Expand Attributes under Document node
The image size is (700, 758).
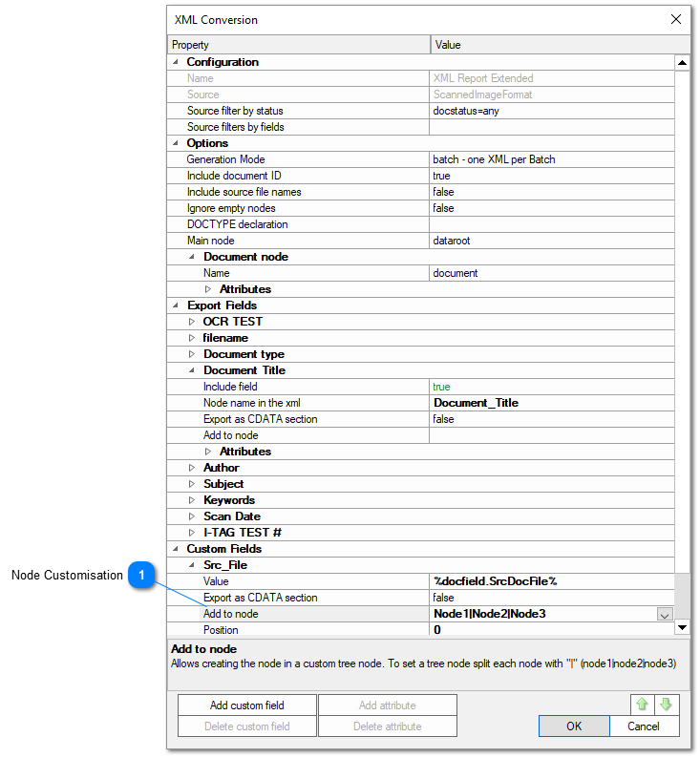[x=208, y=289]
